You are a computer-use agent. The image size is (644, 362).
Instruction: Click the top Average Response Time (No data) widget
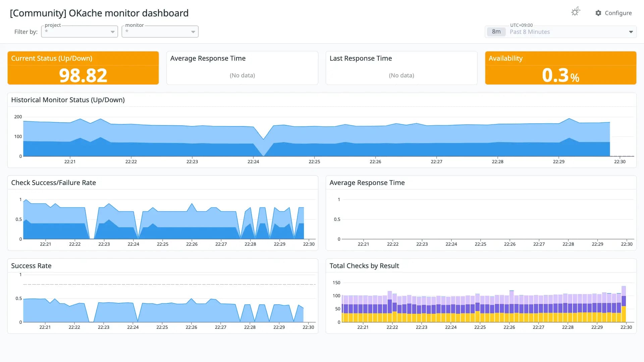click(x=242, y=68)
